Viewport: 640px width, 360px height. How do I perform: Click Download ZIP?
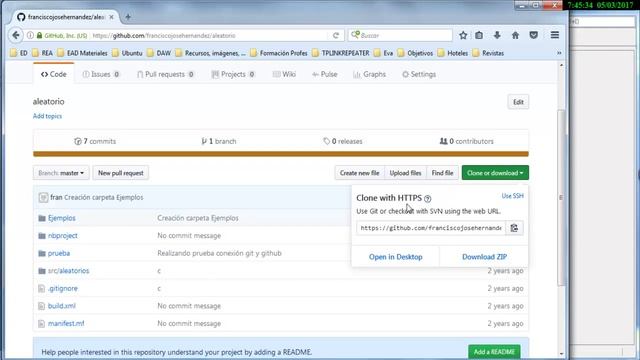point(484,257)
